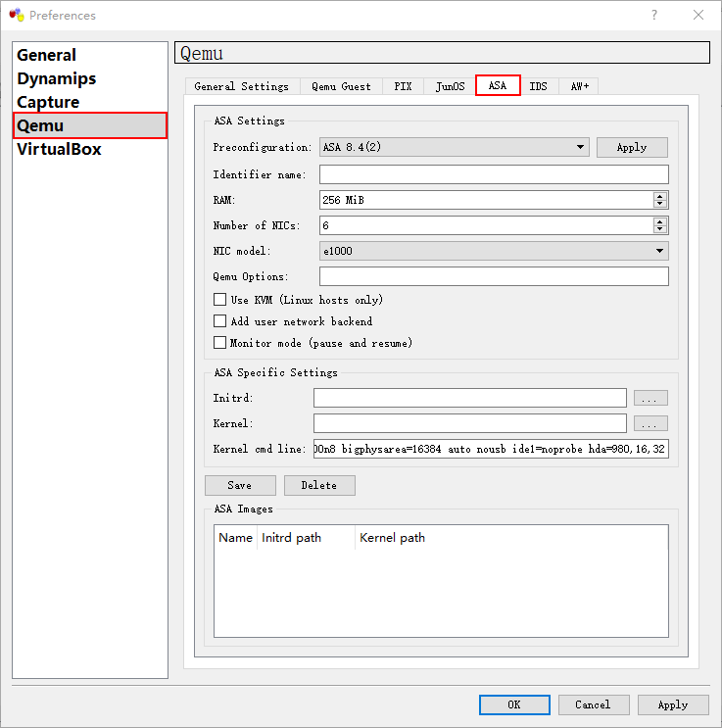The width and height of the screenshot is (722, 728).
Task: Switch to the Qemu Guest tab
Action: [x=341, y=86]
